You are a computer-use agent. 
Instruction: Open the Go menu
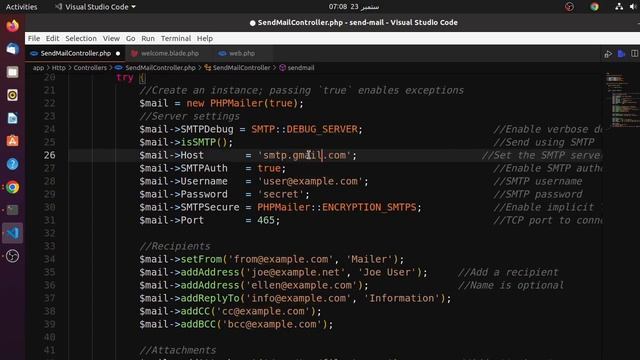click(131, 38)
